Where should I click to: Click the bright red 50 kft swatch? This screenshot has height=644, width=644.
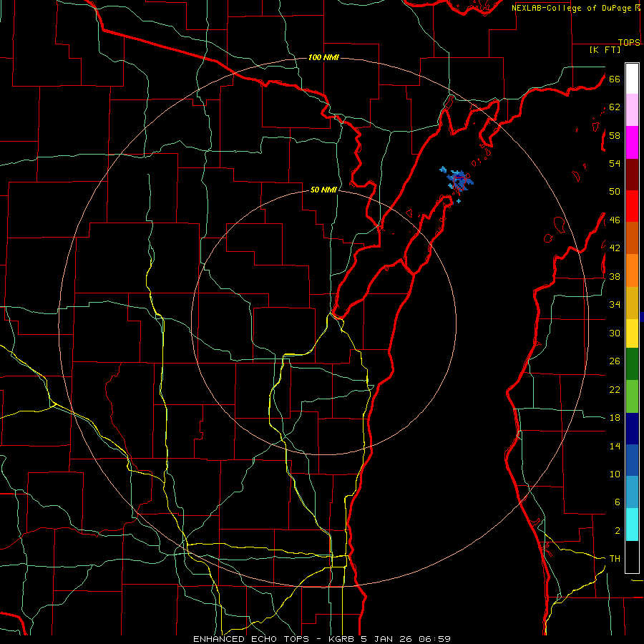632,206
